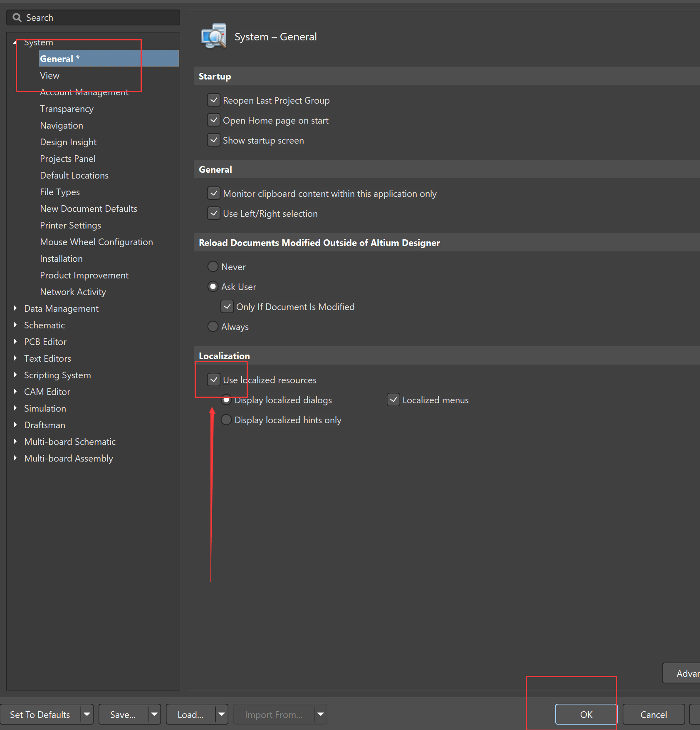The width and height of the screenshot is (700, 730).
Task: Open Mouse Wheel Configuration page
Action: click(96, 242)
